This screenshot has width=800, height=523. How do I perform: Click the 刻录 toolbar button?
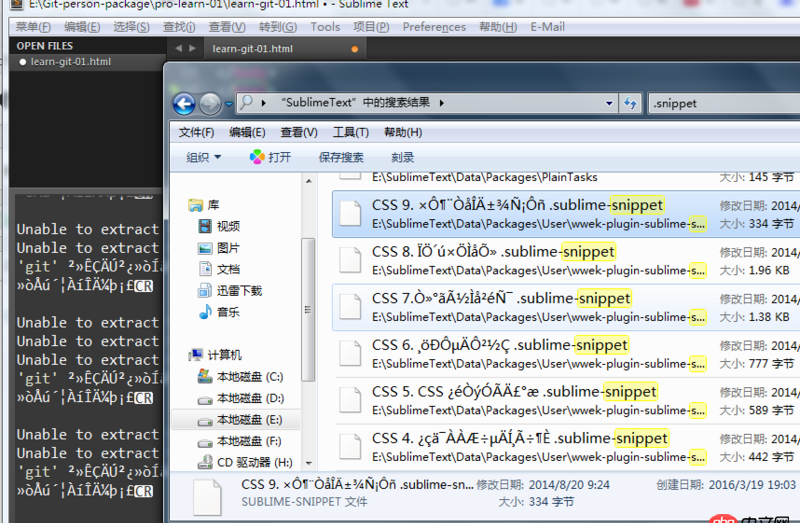click(x=403, y=157)
